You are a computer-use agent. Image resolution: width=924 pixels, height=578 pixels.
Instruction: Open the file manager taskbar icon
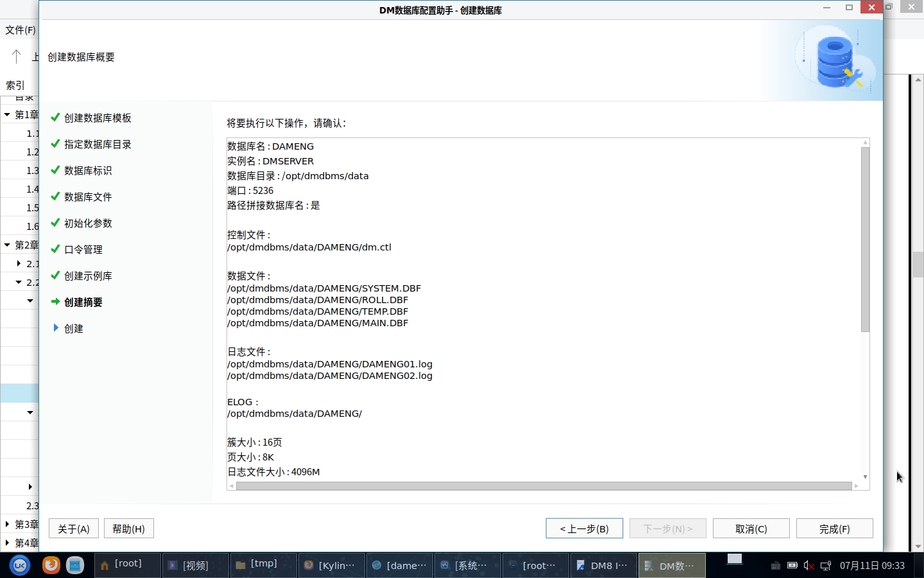pyautogui.click(x=75, y=565)
